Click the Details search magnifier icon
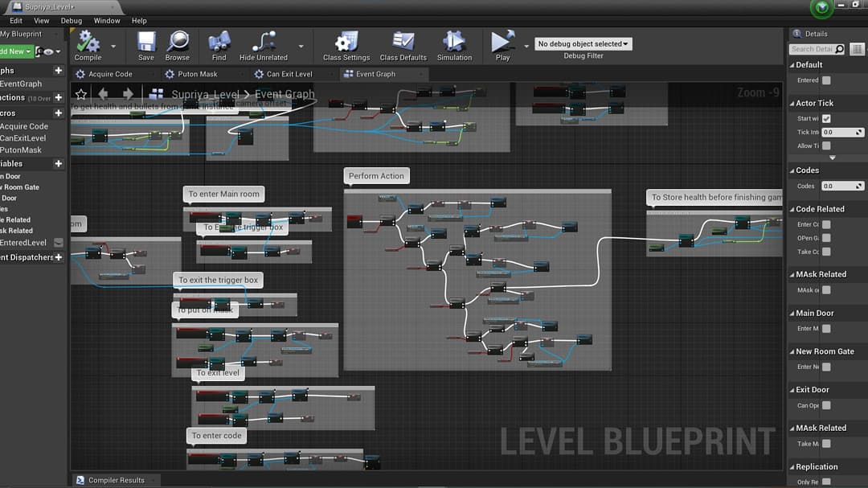 [x=840, y=49]
